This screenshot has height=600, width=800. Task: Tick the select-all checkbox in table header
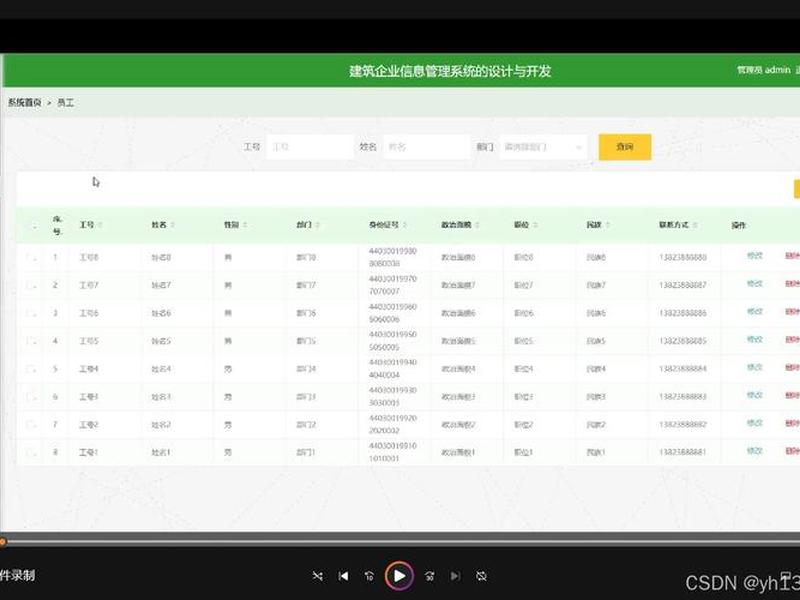click(x=32, y=226)
